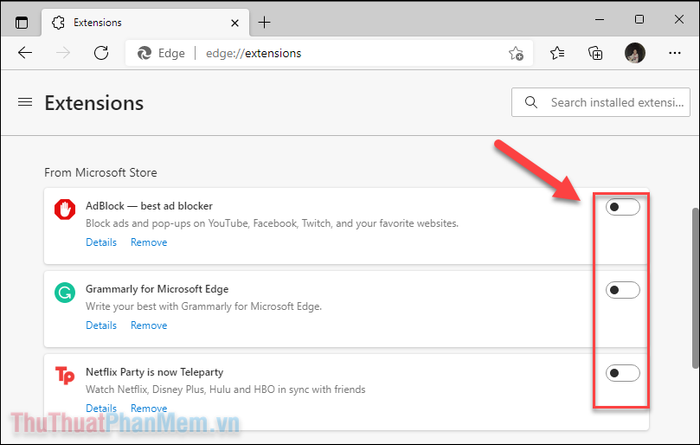
Task: Click the back navigation arrow
Action: tap(25, 53)
